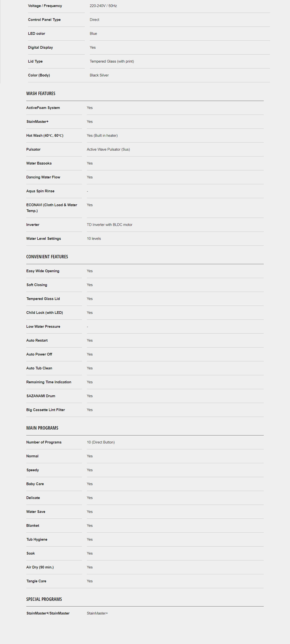Select the ActiveFoam System row label

[43, 108]
